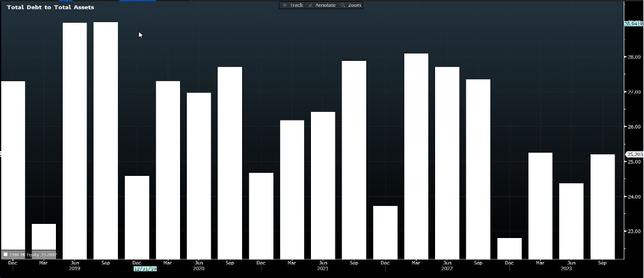Click the 2020 year label on x-axis
This screenshot has width=644, height=278.
pos(198,269)
